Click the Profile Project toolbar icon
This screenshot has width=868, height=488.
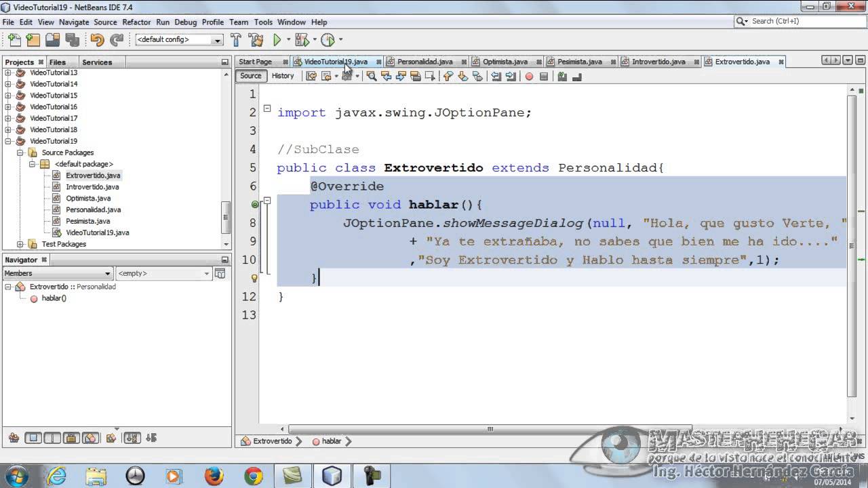pyautogui.click(x=328, y=40)
